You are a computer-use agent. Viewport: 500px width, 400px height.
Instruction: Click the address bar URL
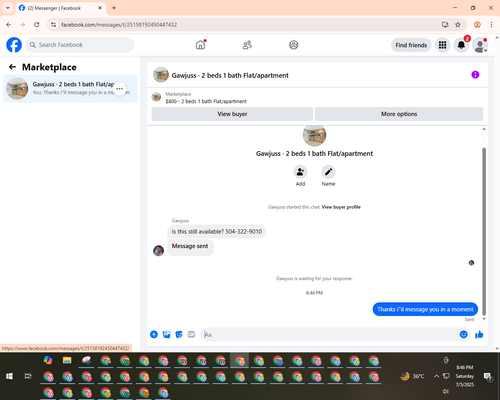tap(119, 25)
